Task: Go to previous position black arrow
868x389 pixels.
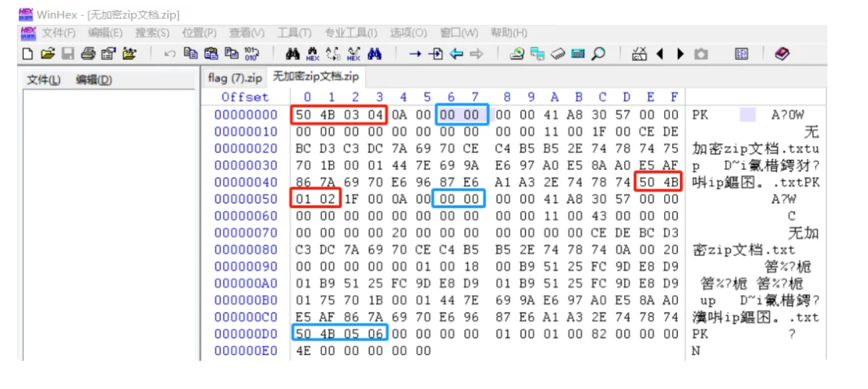Action: [660, 54]
